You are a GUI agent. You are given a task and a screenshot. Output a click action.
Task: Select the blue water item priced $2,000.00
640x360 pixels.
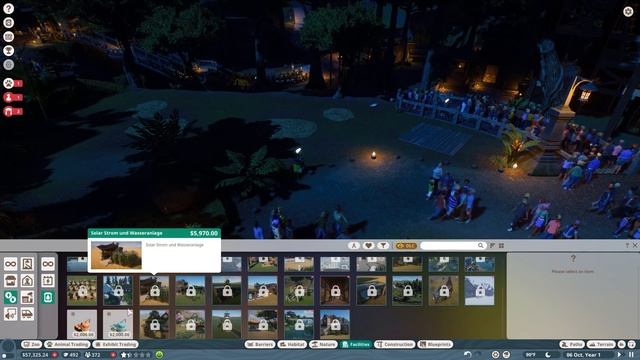tap(118, 324)
